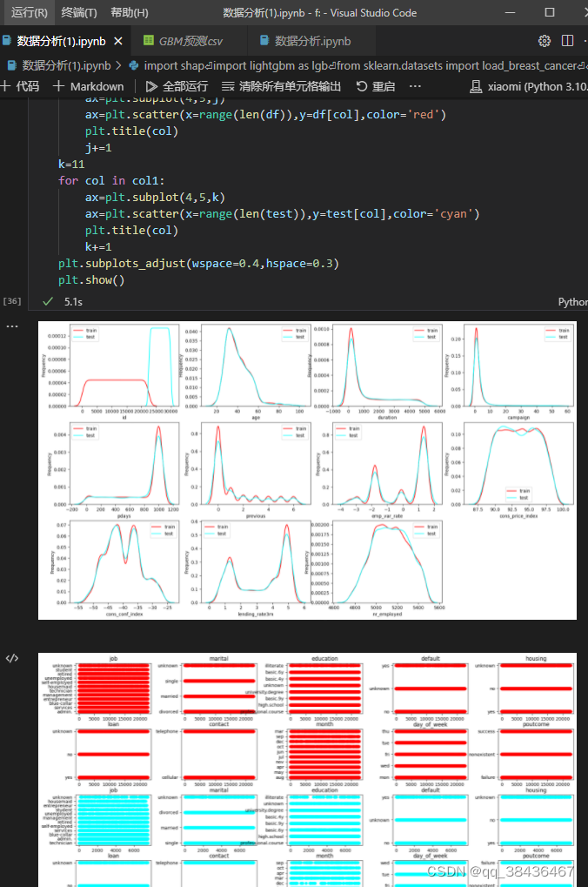The height and width of the screenshot is (887, 588).
Task: Open notebook settings gear icon
Action: 545,41
